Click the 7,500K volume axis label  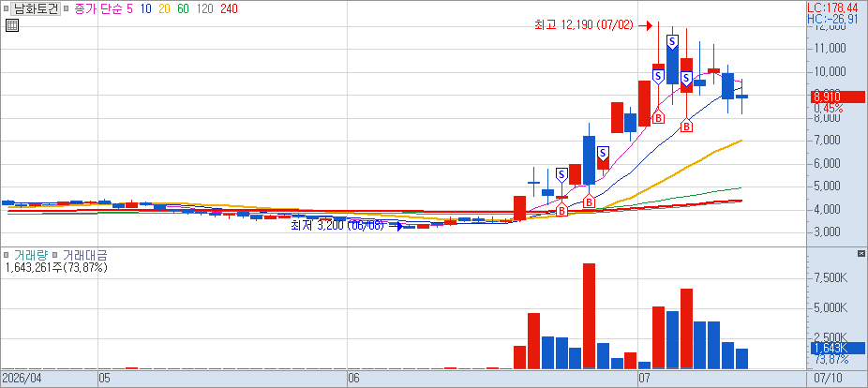(x=831, y=277)
